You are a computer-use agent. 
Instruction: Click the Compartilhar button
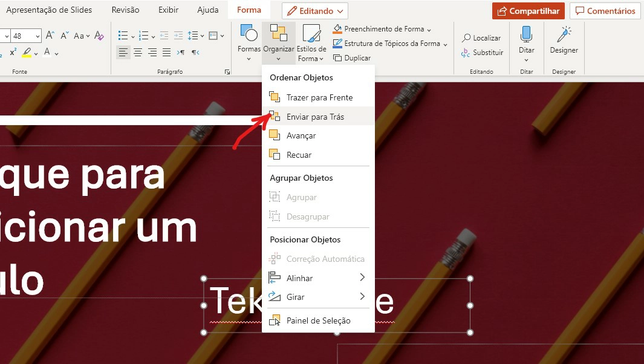(x=528, y=11)
